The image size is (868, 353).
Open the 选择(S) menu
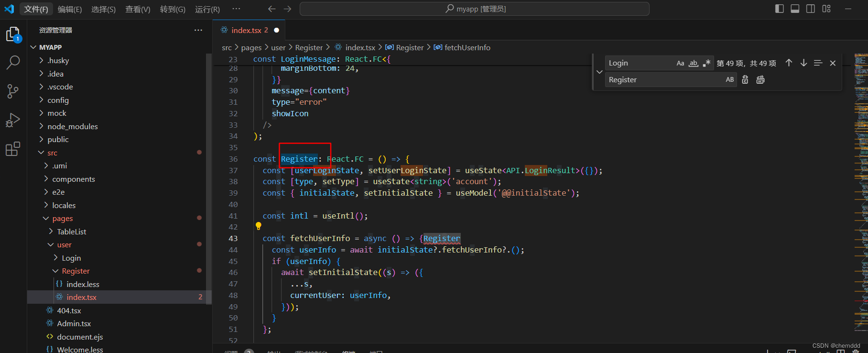click(103, 9)
